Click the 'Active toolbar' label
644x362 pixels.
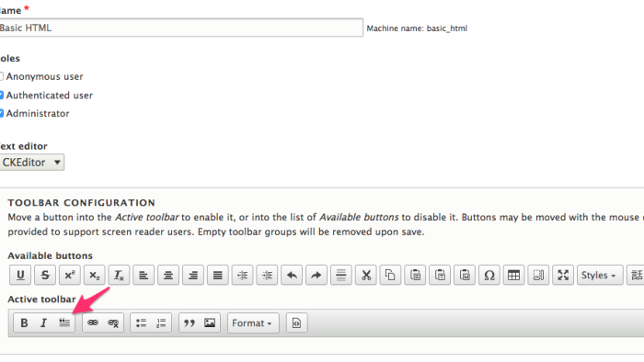41,300
